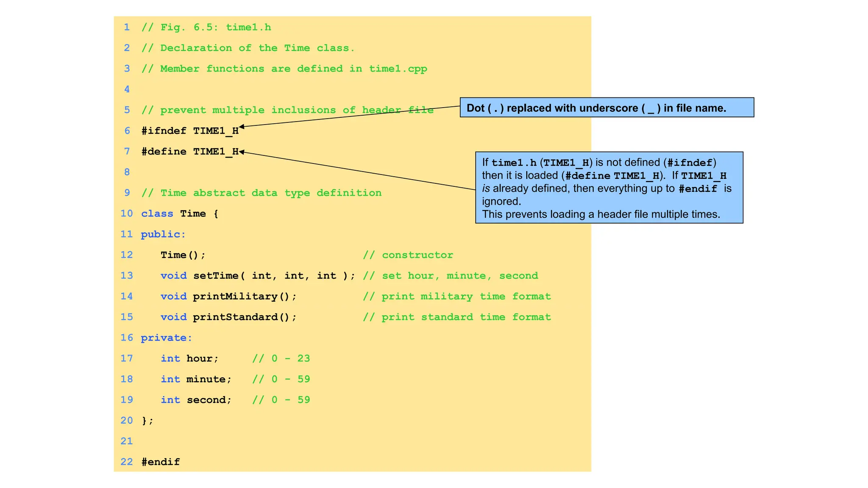Click the 'int minute;' member declaration
Image resolution: width=868 pixels, height=488 pixels.
196,379
